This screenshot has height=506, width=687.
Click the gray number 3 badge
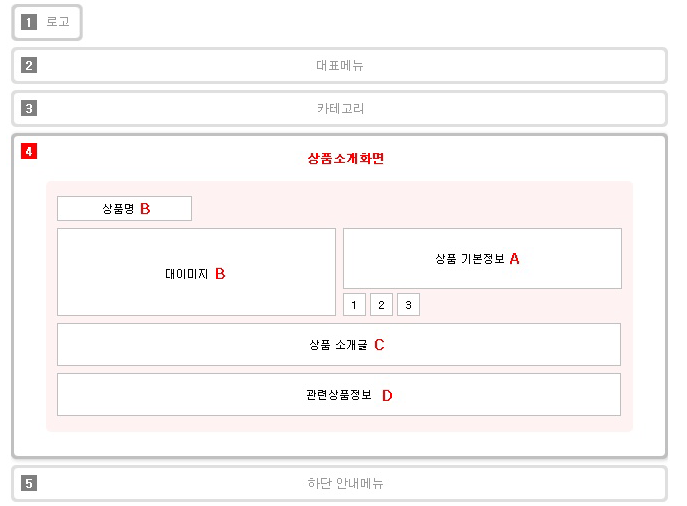[x=29, y=108]
